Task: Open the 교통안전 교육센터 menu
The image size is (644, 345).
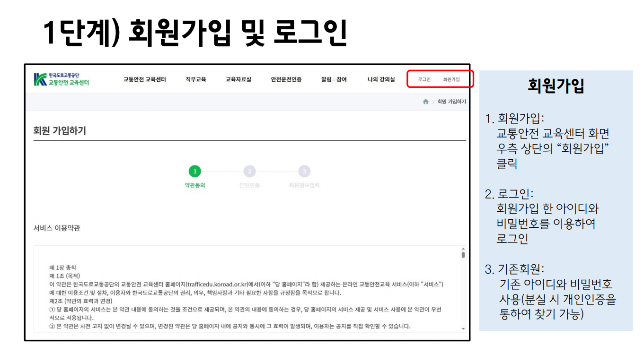Action: 144,79
